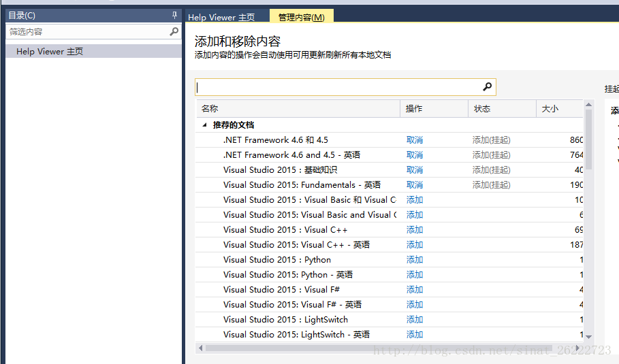Click the 添加和移除内容 heading
Viewport: 619px width, 364px height.
(238, 41)
